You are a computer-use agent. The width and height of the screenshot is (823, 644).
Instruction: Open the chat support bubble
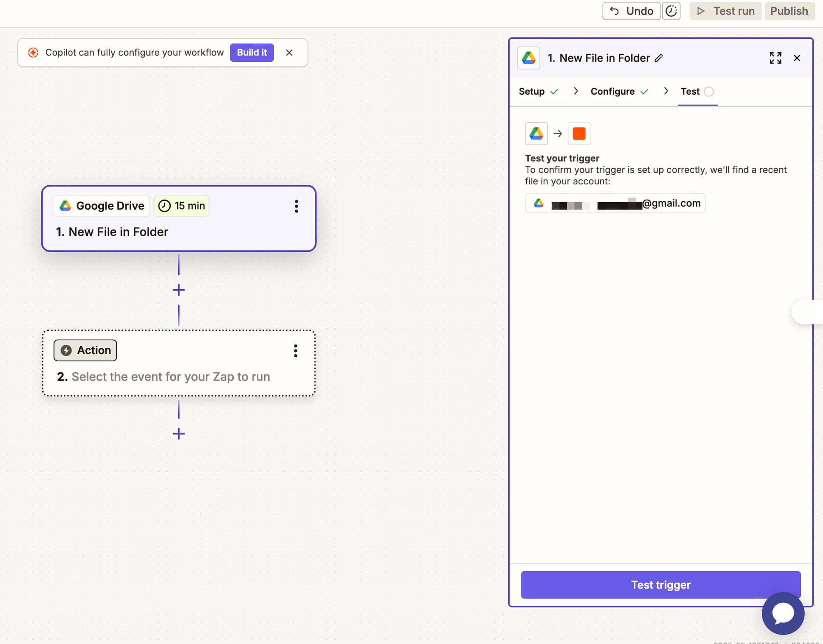(x=783, y=613)
